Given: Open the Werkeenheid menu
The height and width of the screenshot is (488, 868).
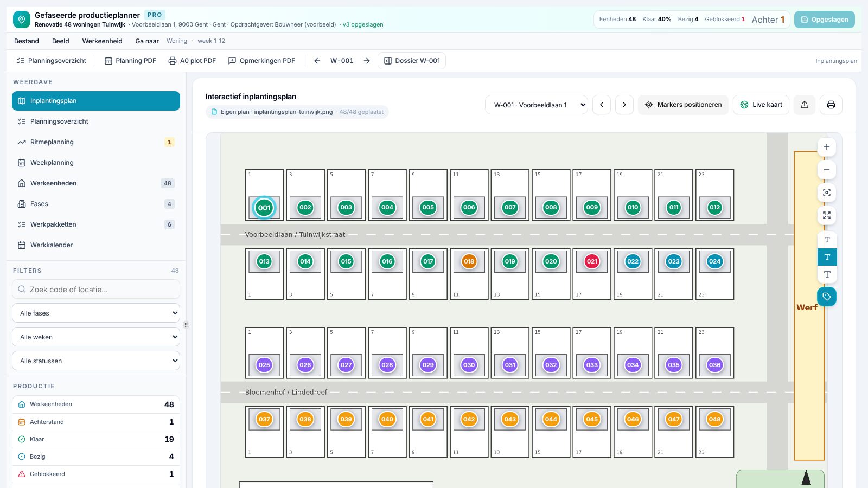Looking at the screenshot, I should point(102,41).
